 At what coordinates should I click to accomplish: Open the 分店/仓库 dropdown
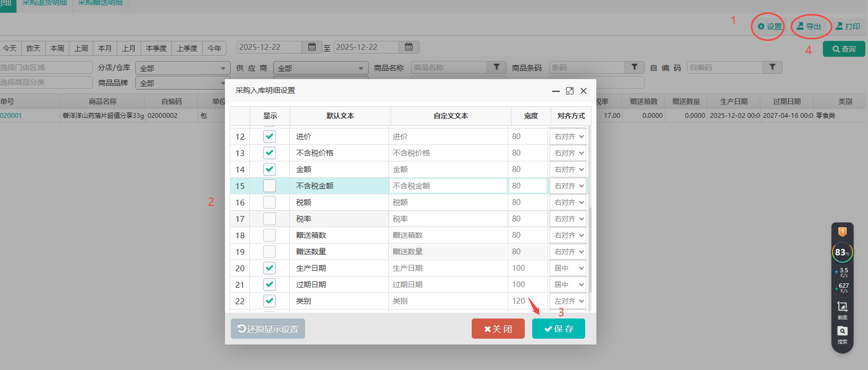click(x=183, y=68)
